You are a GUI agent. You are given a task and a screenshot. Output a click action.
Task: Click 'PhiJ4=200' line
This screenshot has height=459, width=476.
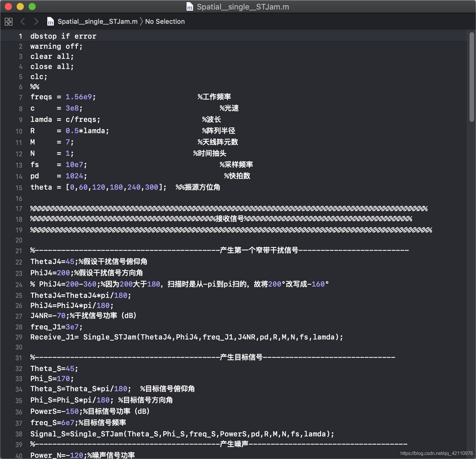coord(87,273)
